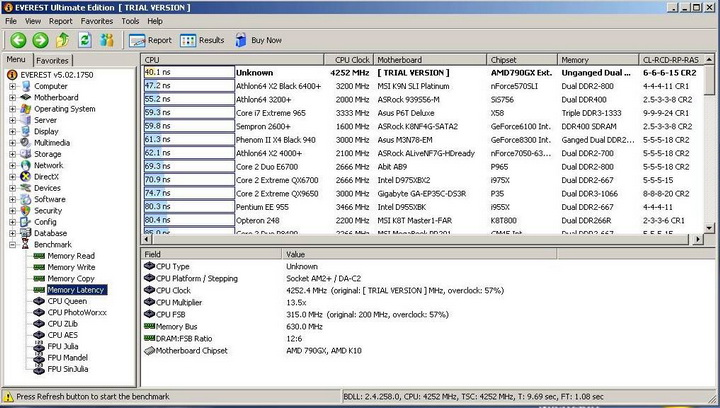
Task: Click the Benchmark hourglass icon in tree
Action: coord(26,245)
